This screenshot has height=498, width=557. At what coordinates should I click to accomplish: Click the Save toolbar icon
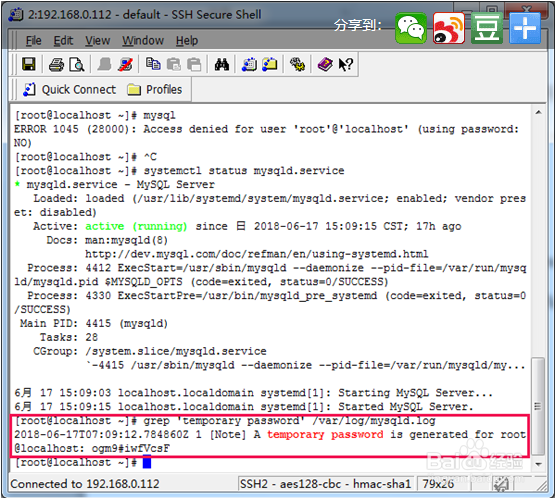coord(29,64)
